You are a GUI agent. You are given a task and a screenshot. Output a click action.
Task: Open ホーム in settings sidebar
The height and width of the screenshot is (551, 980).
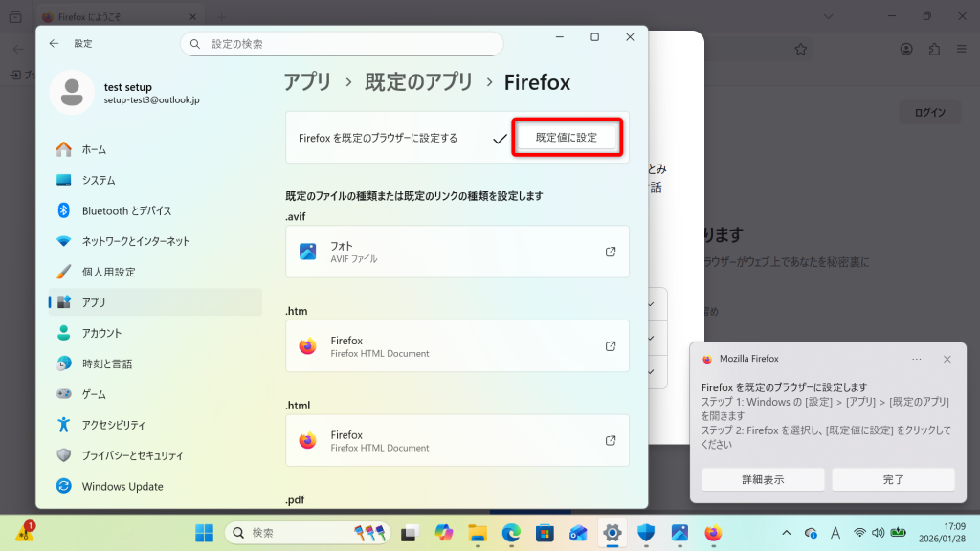[94, 149]
